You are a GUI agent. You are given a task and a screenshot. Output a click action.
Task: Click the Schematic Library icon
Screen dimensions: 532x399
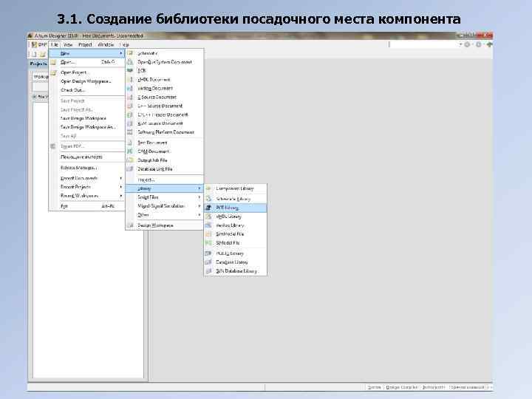pyautogui.click(x=208, y=199)
